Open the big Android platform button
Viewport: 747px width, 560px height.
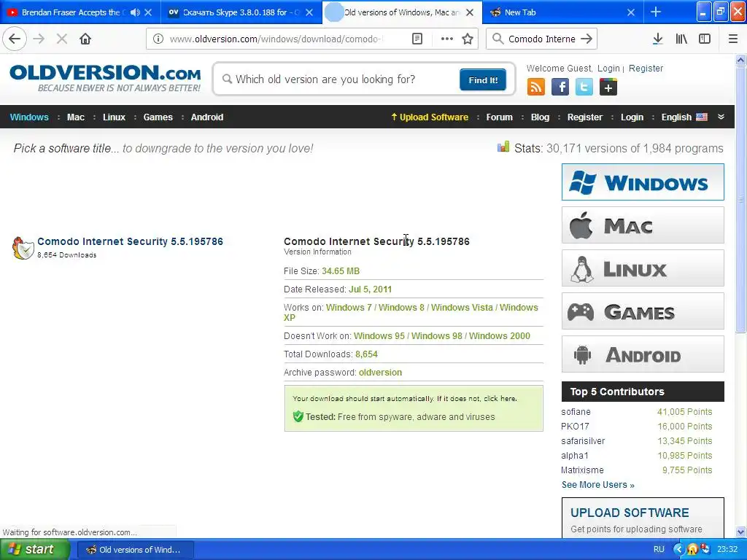pos(643,354)
